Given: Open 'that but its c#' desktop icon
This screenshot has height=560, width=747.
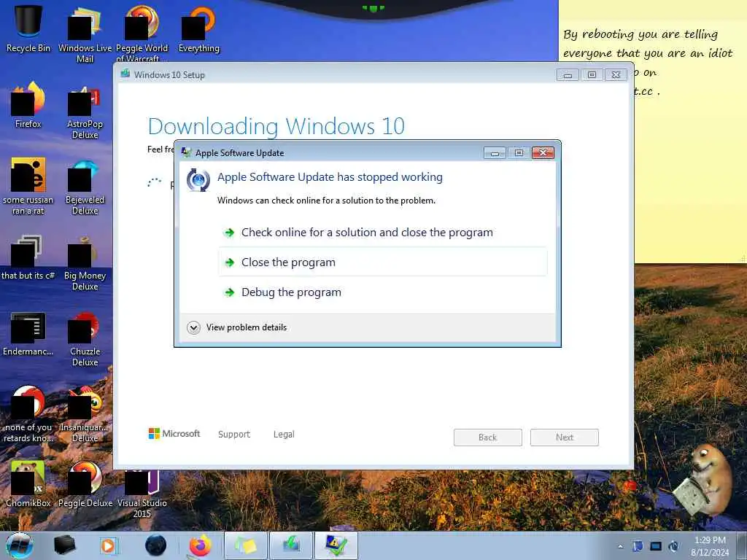Looking at the screenshot, I should [x=28, y=257].
